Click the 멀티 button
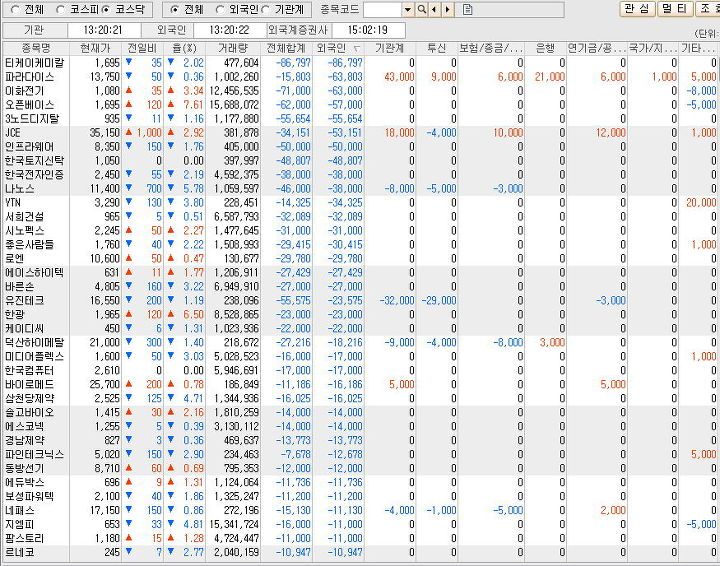The height and width of the screenshot is (566, 720). (675, 9)
